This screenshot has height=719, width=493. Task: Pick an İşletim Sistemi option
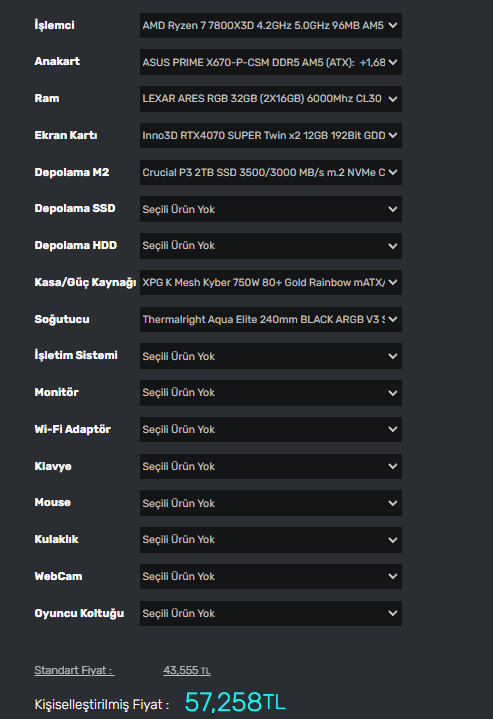(271, 356)
